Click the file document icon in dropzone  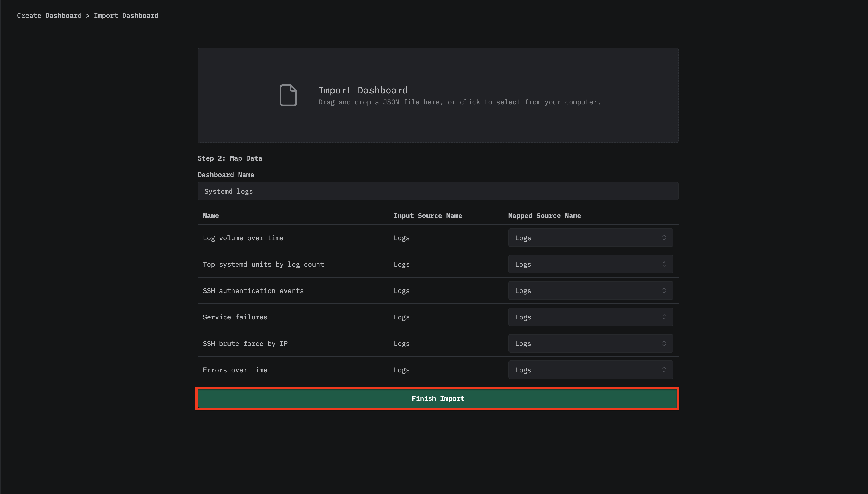pyautogui.click(x=288, y=95)
